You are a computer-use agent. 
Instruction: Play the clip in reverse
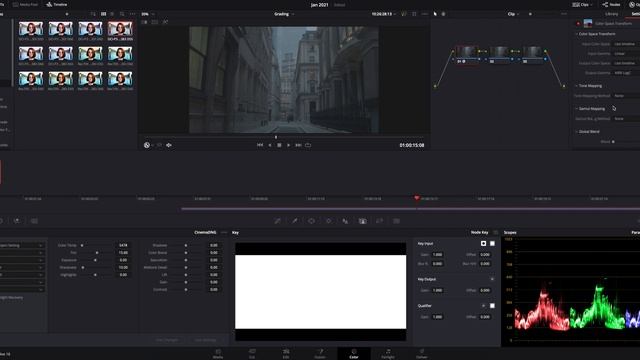coord(270,145)
